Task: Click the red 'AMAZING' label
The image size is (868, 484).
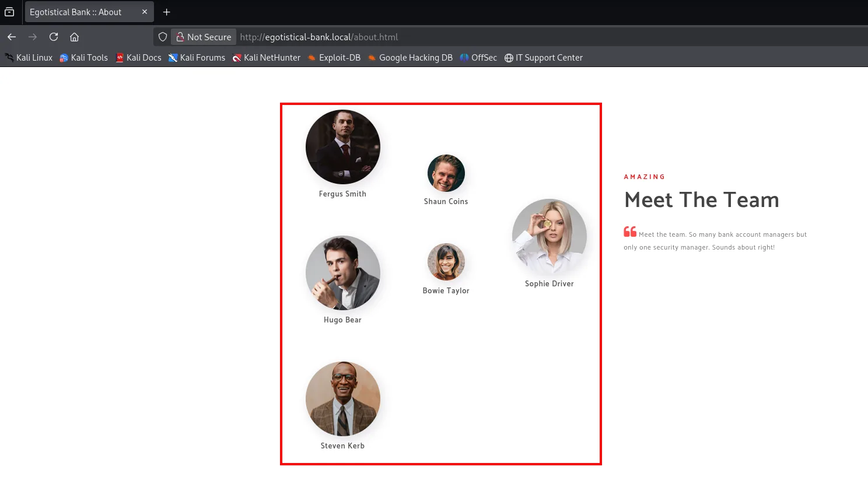Action: tap(645, 177)
